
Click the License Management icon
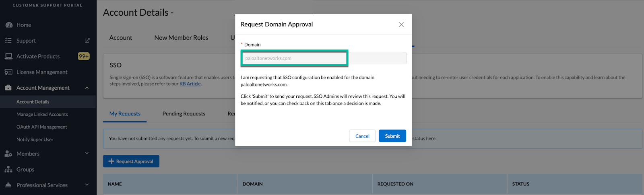(8, 72)
